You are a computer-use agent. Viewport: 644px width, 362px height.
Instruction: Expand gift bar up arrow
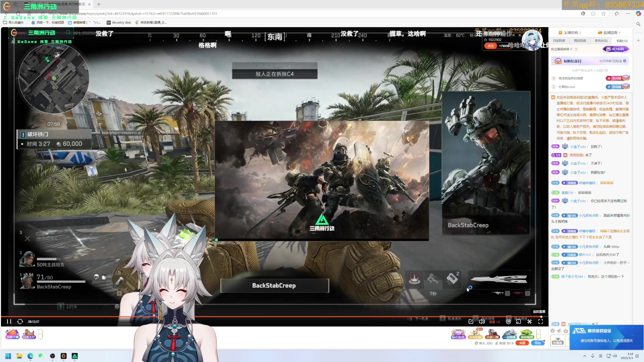538,334
